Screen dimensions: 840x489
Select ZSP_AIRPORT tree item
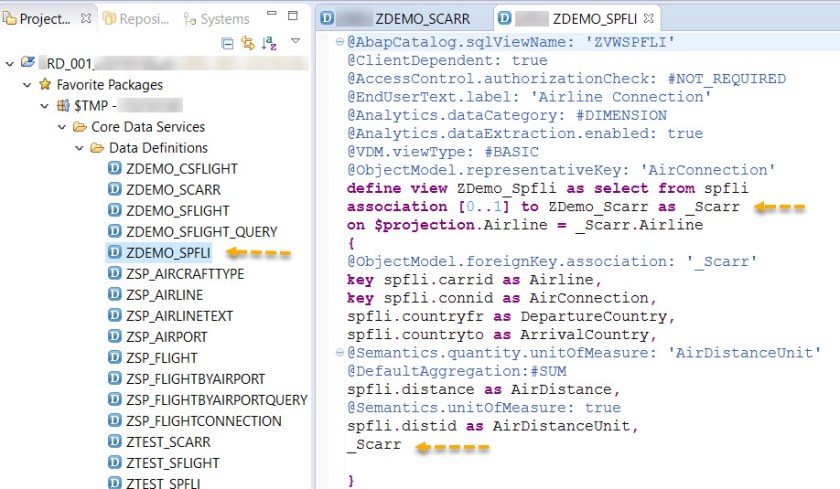click(167, 337)
